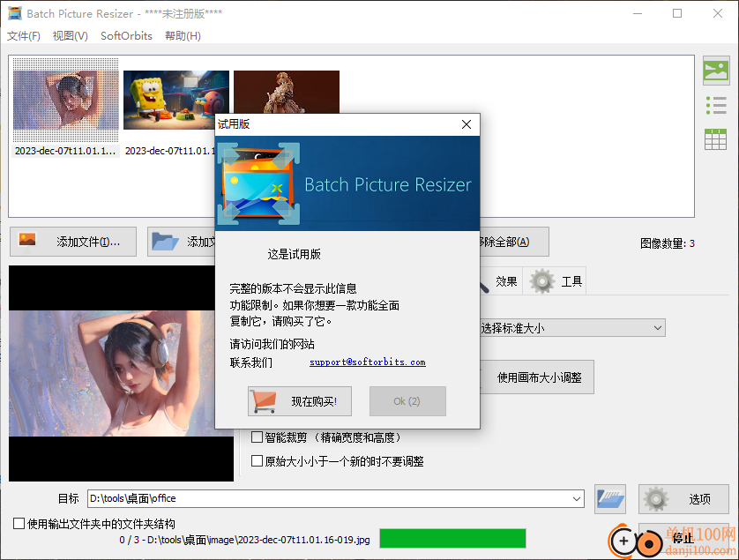739x560 pixels.
Task: Switch to details table view icon
Action: [715, 139]
